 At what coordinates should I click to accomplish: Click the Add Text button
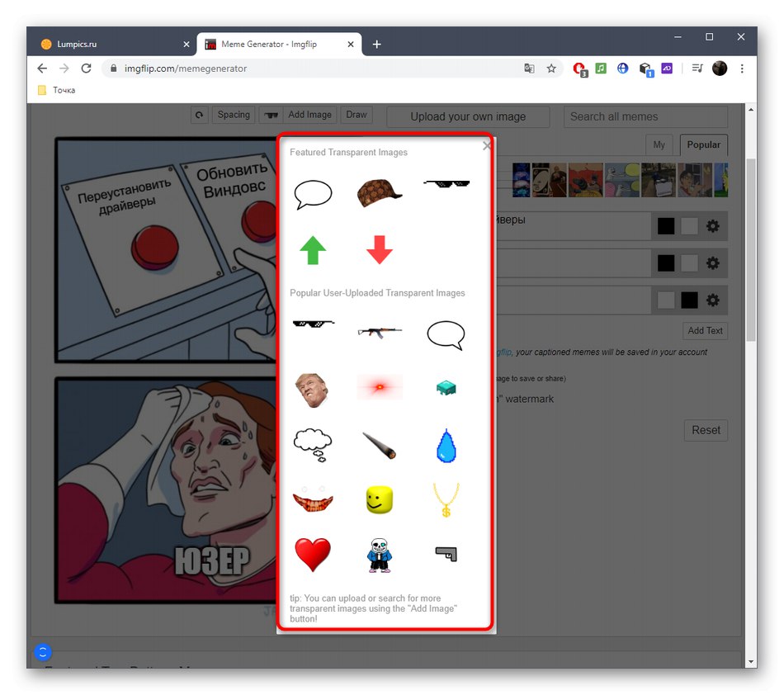(705, 331)
